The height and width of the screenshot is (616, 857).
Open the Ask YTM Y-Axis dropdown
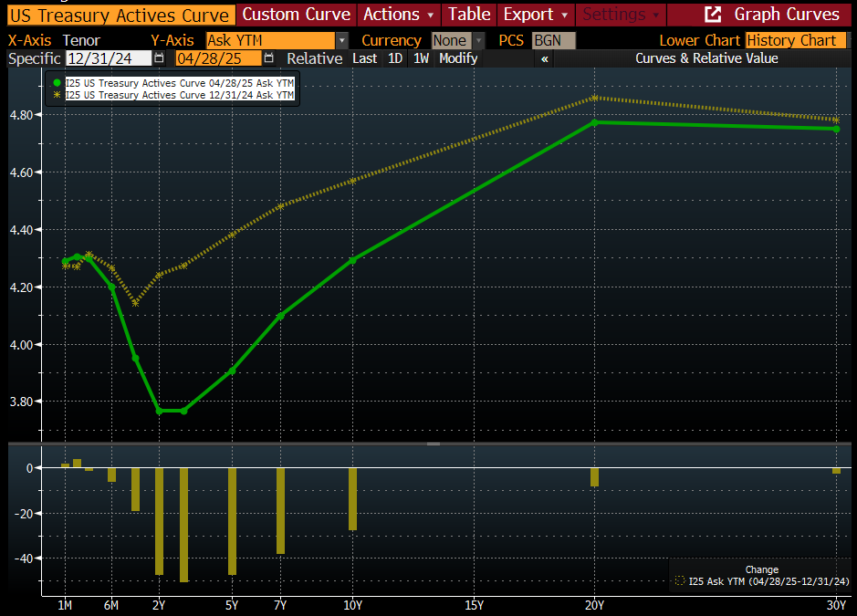point(342,40)
